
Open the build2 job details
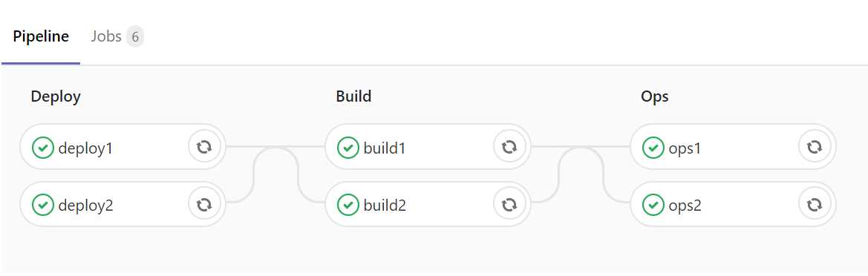pos(385,206)
